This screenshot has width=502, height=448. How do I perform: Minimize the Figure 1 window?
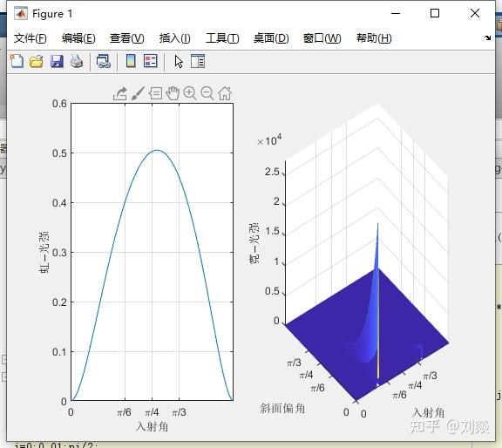(x=396, y=13)
